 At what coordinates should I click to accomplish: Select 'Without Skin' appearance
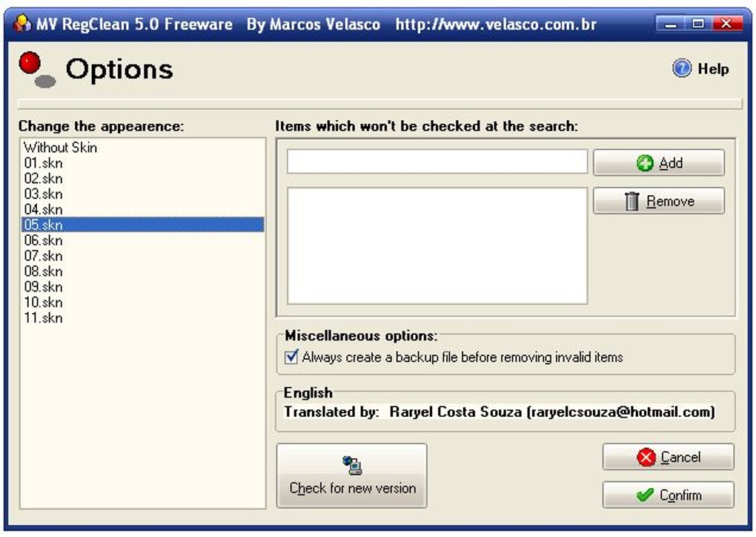(x=143, y=147)
